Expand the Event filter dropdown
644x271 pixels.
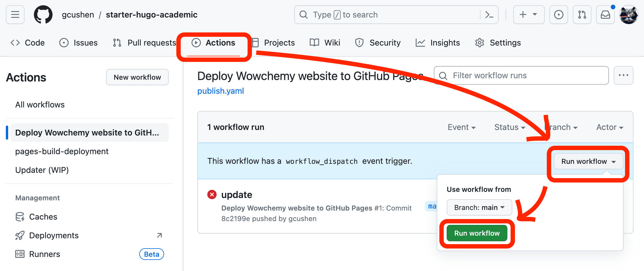pyautogui.click(x=462, y=127)
